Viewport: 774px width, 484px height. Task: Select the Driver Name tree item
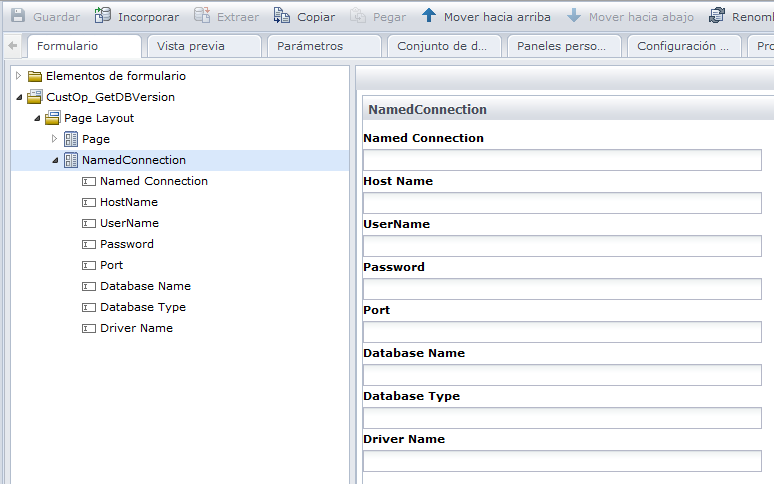coord(136,328)
